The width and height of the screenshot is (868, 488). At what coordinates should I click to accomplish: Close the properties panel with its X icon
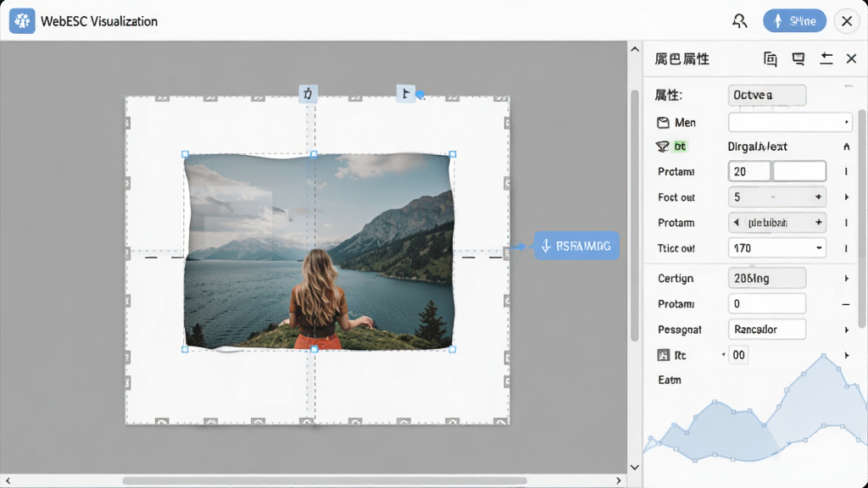point(851,58)
